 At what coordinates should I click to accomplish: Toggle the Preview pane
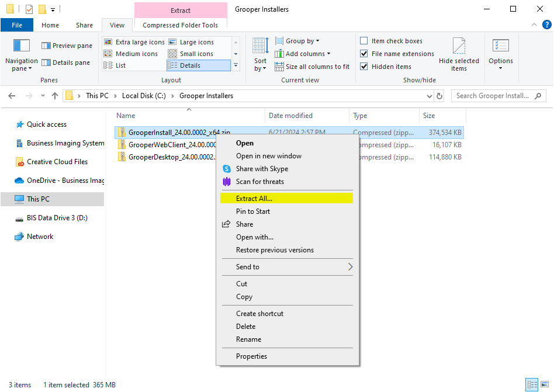click(x=67, y=46)
